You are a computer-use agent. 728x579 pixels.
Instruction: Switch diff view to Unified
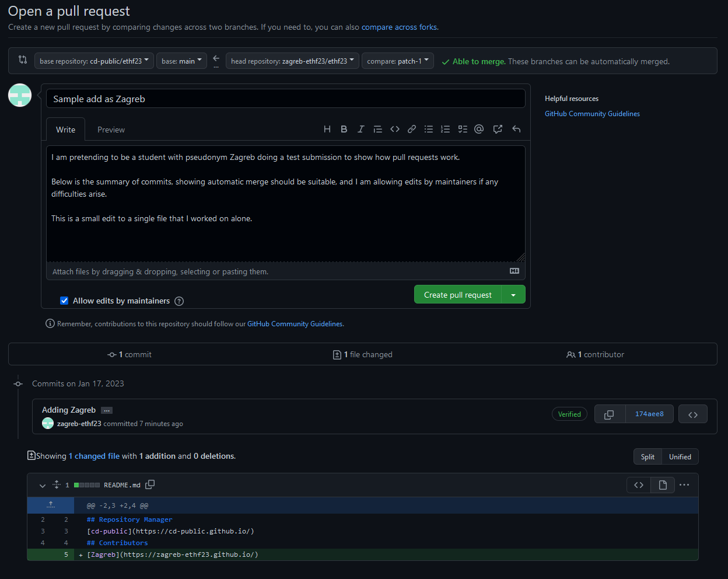pyautogui.click(x=680, y=456)
